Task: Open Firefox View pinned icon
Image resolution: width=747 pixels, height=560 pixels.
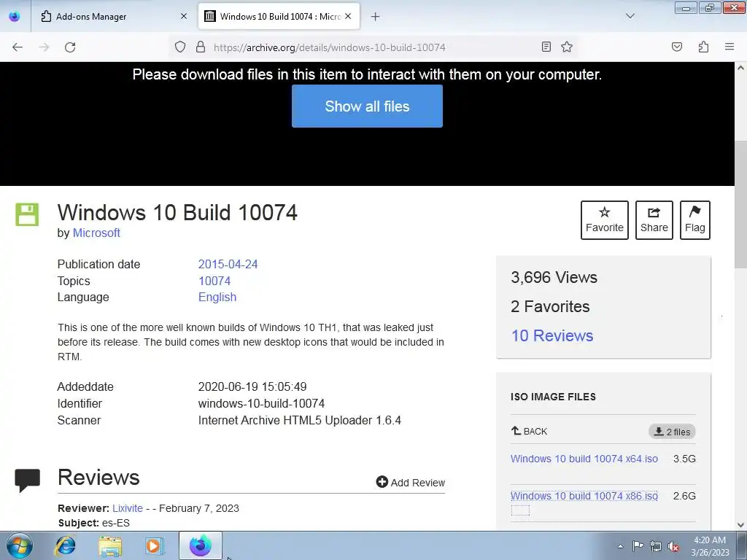Action: (15, 17)
